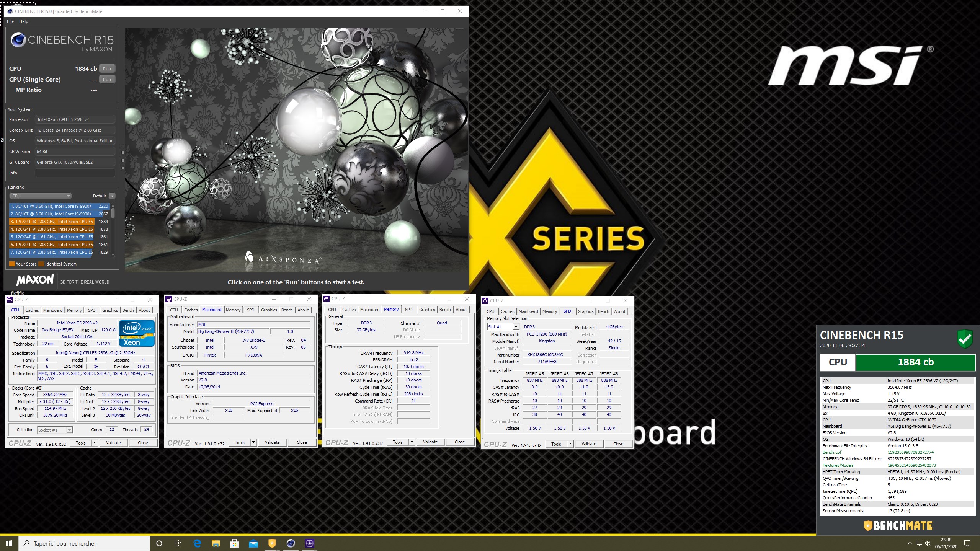Run the CPU benchmark test
Screen dimensions: 980x551
tap(107, 69)
